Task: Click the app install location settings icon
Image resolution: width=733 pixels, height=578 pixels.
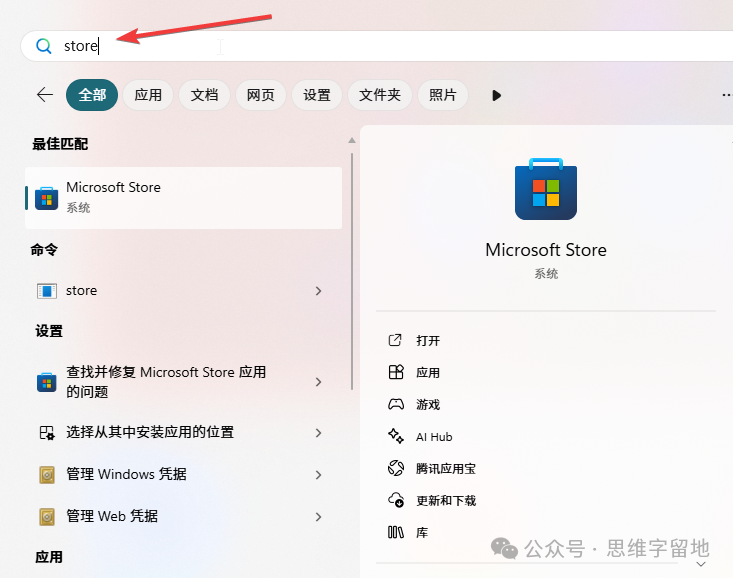Action: 46,433
